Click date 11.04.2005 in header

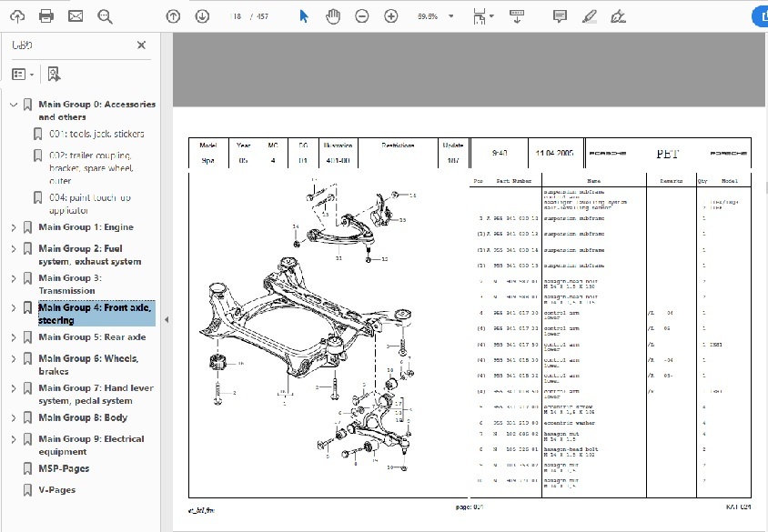pos(554,153)
